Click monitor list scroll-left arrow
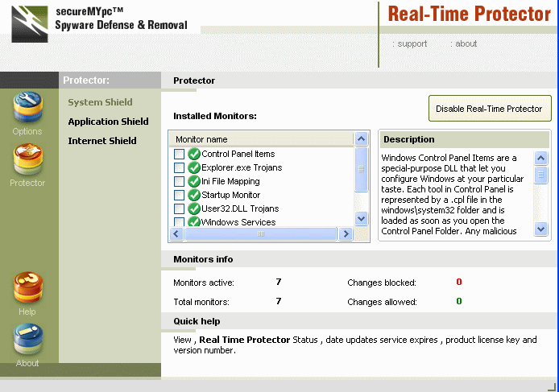 [x=176, y=233]
